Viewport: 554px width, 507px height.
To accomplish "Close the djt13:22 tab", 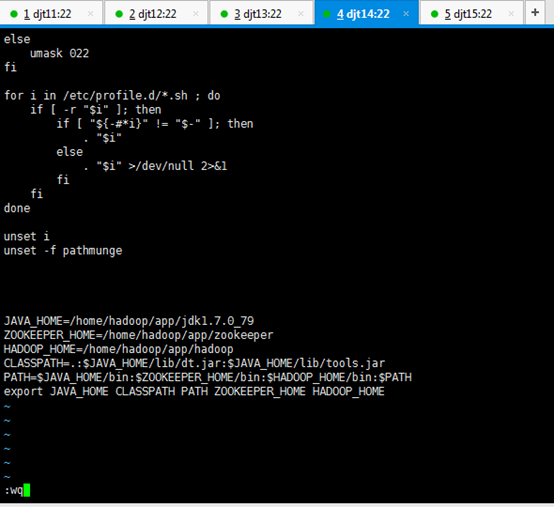I will pyautogui.click(x=301, y=14).
